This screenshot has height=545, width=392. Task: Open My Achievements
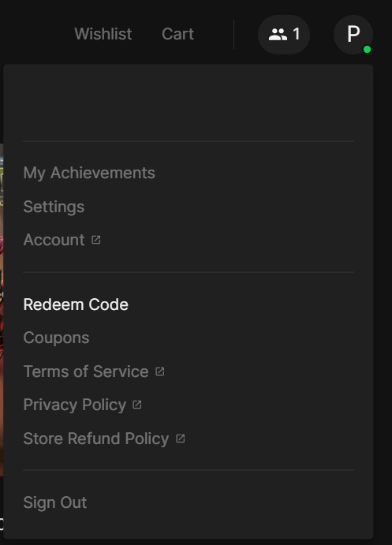coord(89,173)
